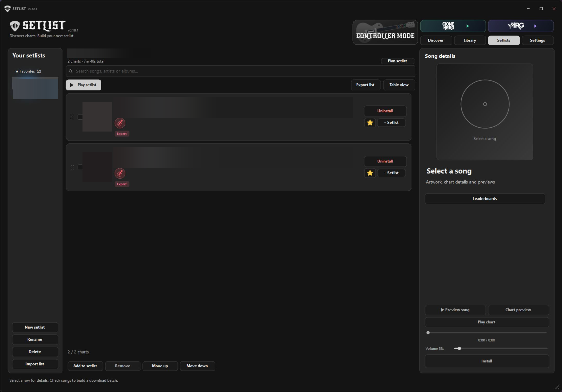
Task: Click Preview song button
Action: point(455,310)
